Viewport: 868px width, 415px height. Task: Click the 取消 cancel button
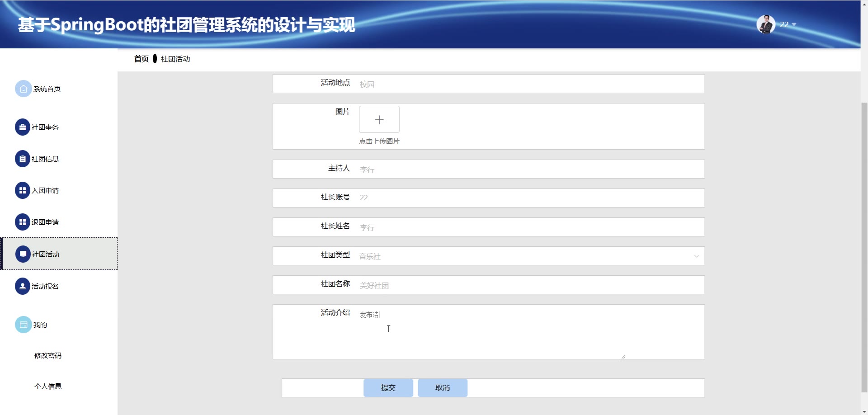443,388
